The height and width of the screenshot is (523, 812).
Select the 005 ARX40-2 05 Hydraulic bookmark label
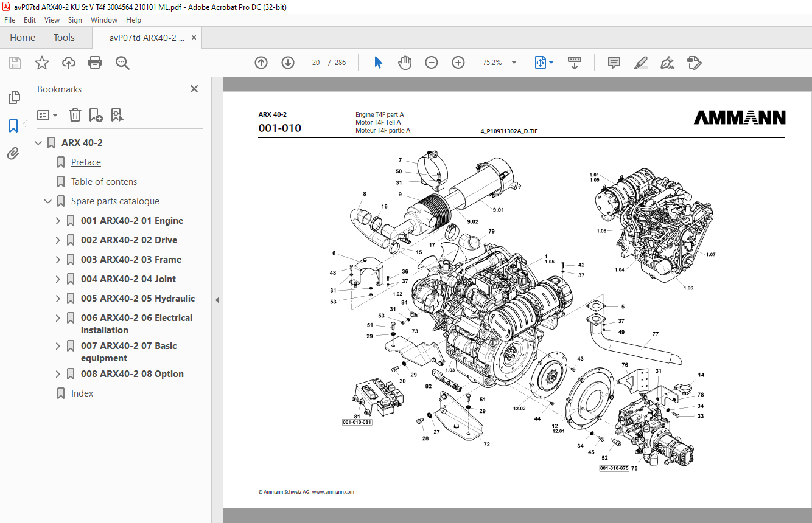pos(138,299)
